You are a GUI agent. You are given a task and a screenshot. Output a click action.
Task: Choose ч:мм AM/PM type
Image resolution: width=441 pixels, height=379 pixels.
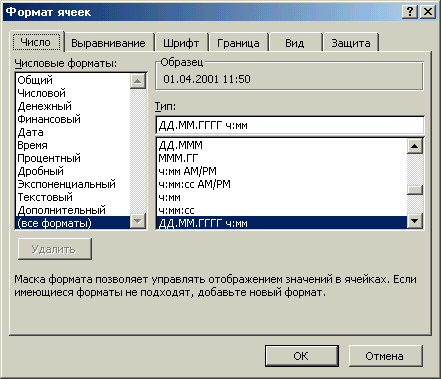(x=282, y=171)
